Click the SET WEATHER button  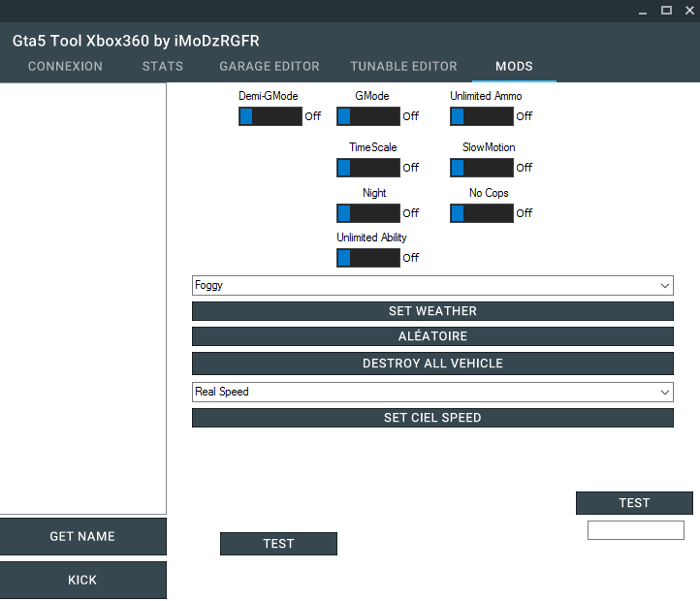click(x=432, y=311)
